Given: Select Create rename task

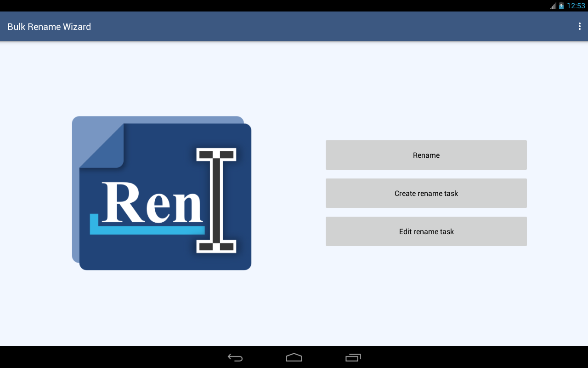Looking at the screenshot, I should tap(426, 193).
